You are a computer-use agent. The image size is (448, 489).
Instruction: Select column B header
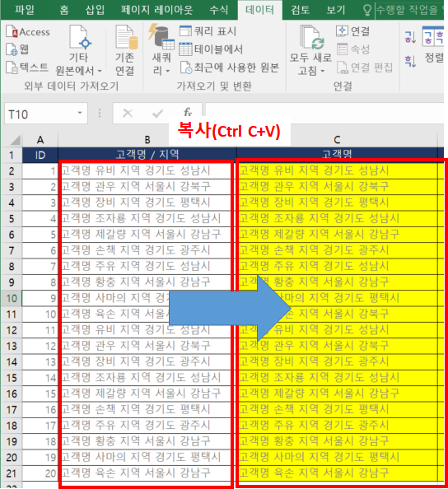[x=147, y=140]
